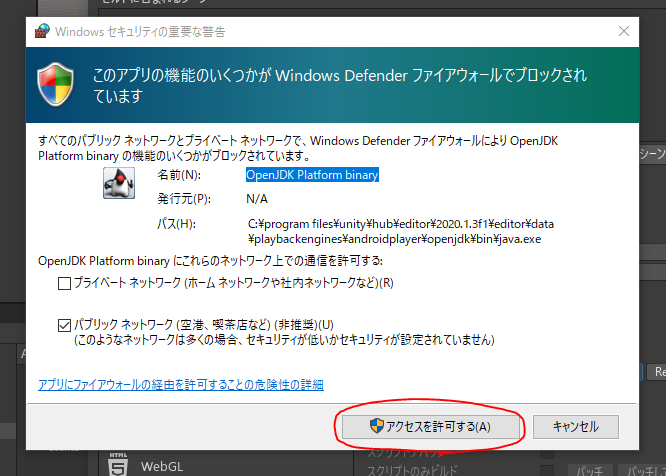This screenshot has height=476, width=666.
Task: Click the キャンセル button
Action: click(576, 426)
